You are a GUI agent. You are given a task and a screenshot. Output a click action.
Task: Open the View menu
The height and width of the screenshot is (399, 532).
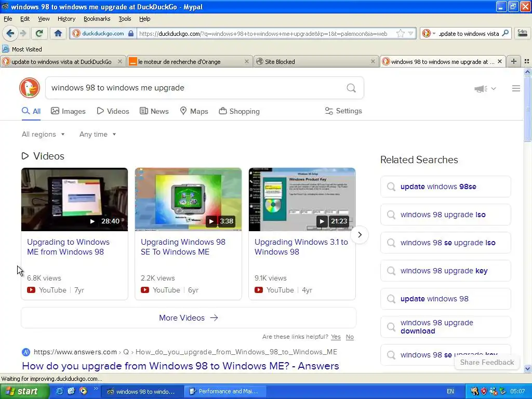[44, 19]
